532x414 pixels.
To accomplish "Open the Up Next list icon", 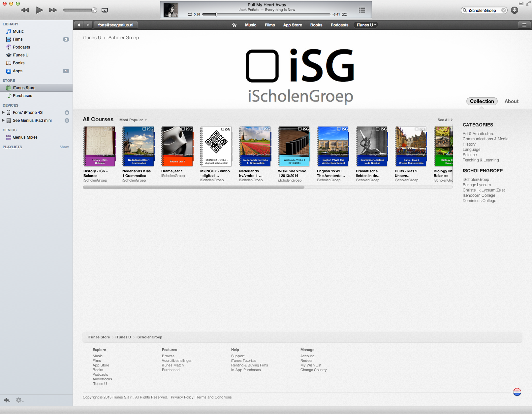I will point(362,10).
